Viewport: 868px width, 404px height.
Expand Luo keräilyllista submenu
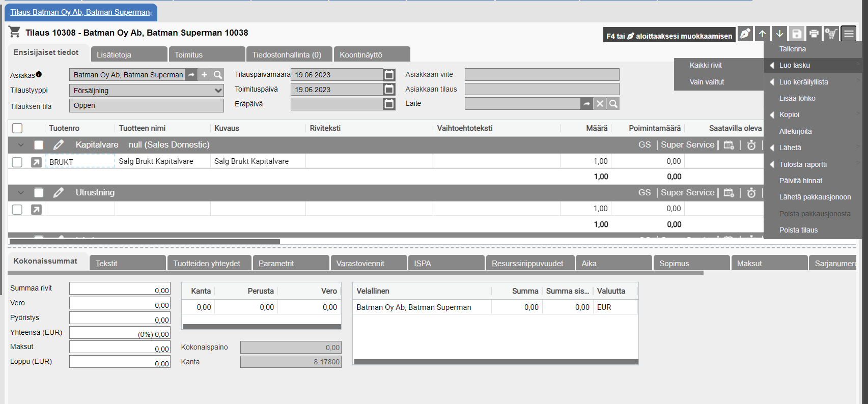pos(813,82)
